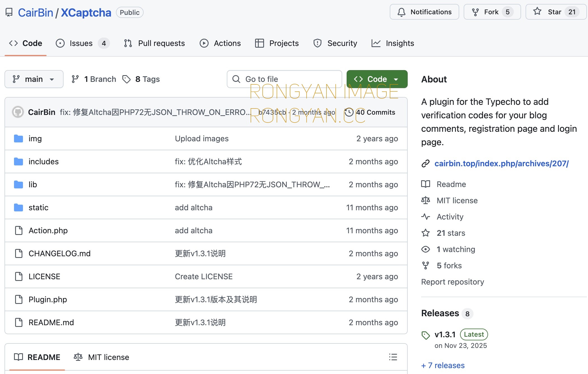Open 'Create LICENSE' commit message
This screenshot has height=374, width=588.
(x=204, y=276)
